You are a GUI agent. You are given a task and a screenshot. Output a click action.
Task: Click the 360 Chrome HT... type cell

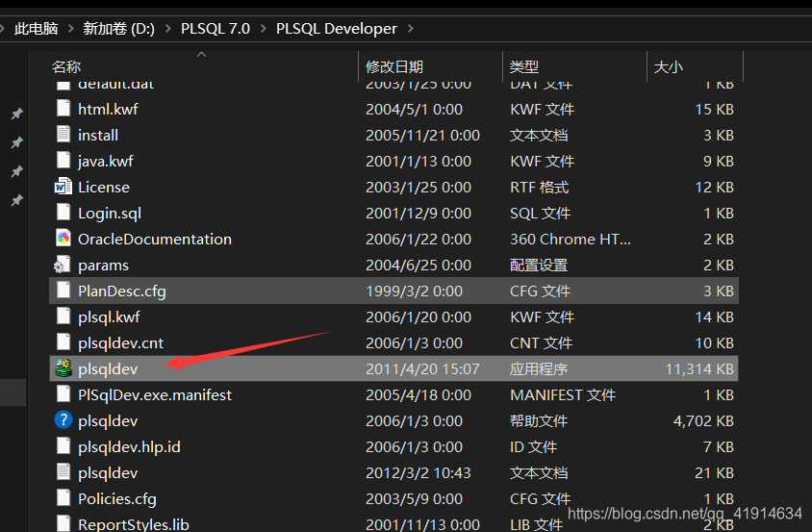pos(571,239)
